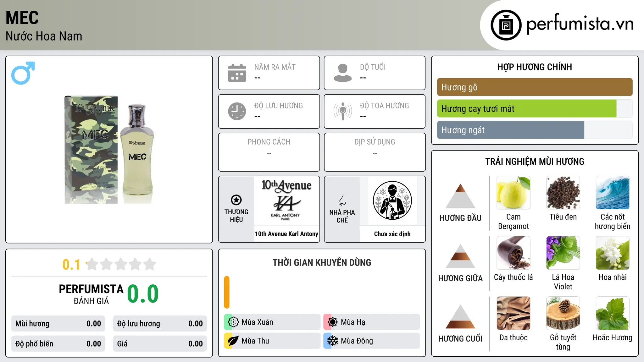The image size is (644, 362).
Task: Click the Hương Cuối label
Action: [x=460, y=339]
